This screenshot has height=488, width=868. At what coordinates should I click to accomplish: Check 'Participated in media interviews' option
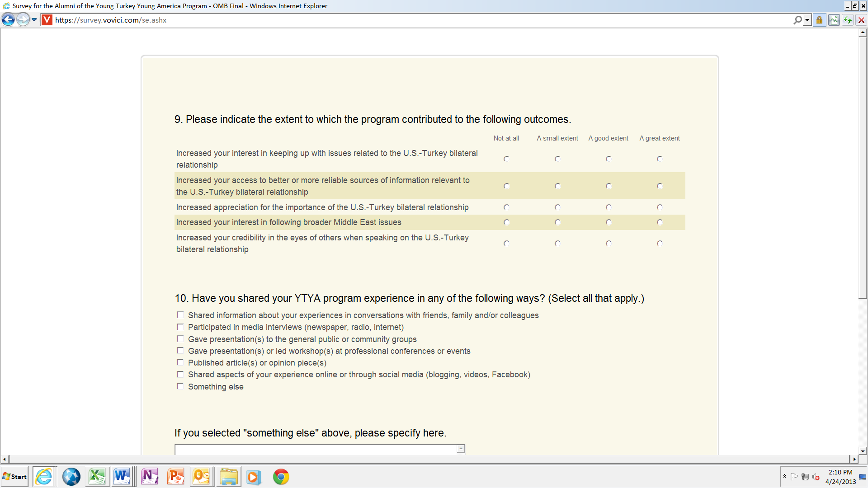coord(180,327)
